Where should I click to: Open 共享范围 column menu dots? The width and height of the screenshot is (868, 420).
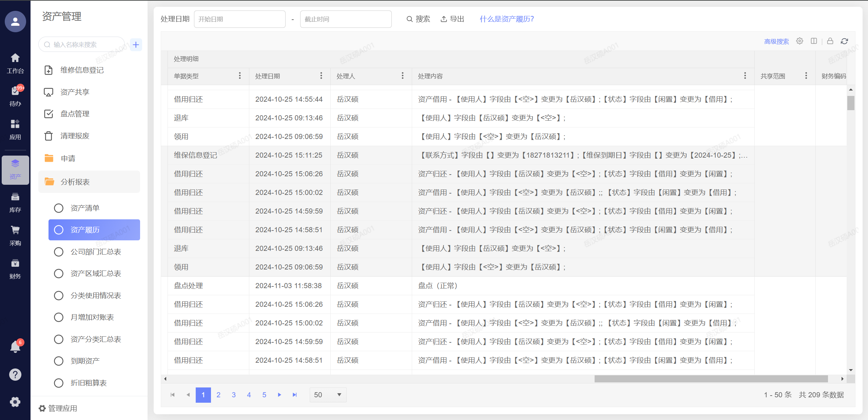[806, 76]
